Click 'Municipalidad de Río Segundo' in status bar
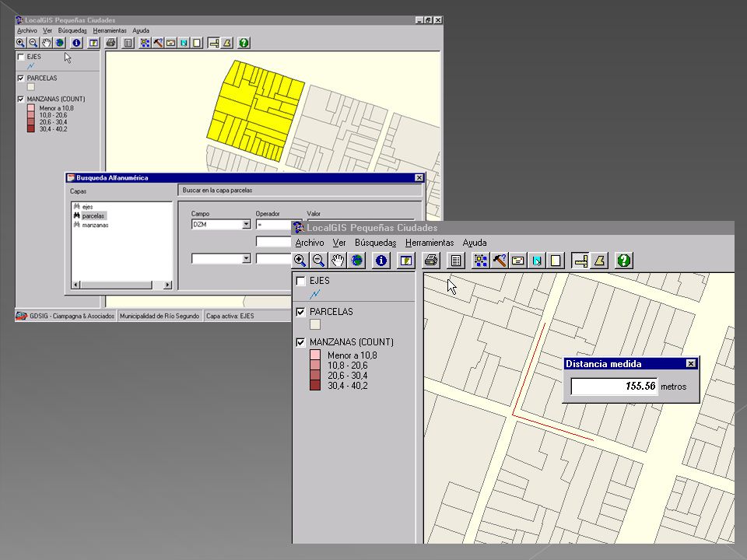Image resolution: width=747 pixels, height=560 pixels. pos(160,316)
